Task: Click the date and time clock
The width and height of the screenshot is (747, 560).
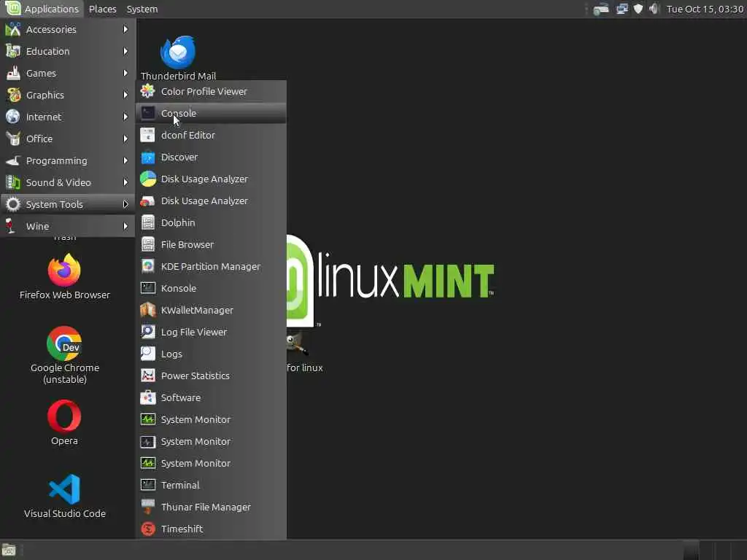Action: [705, 9]
